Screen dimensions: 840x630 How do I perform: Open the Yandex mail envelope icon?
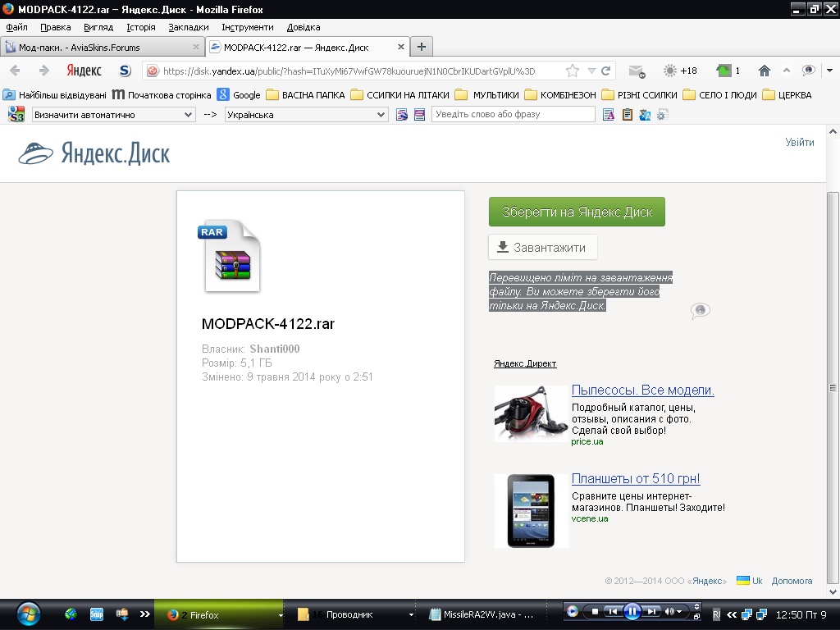(x=637, y=71)
